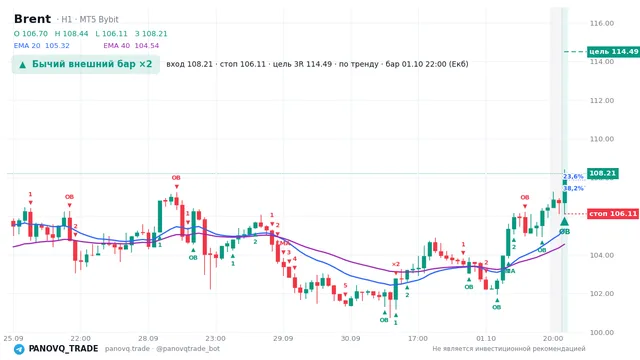Select the Бычий внешний бар ×2 badge
The height and width of the screenshot is (360, 640).
pyautogui.click(x=86, y=64)
